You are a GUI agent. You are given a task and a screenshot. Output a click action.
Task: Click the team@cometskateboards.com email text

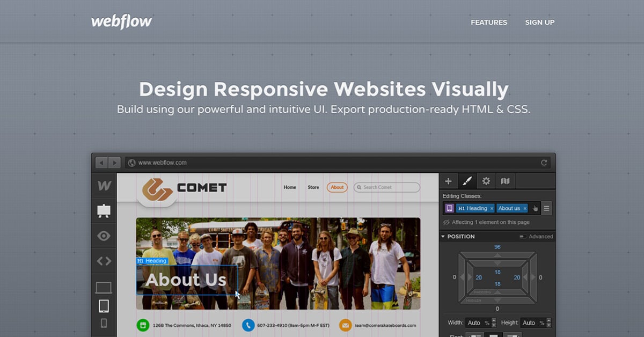tap(386, 325)
